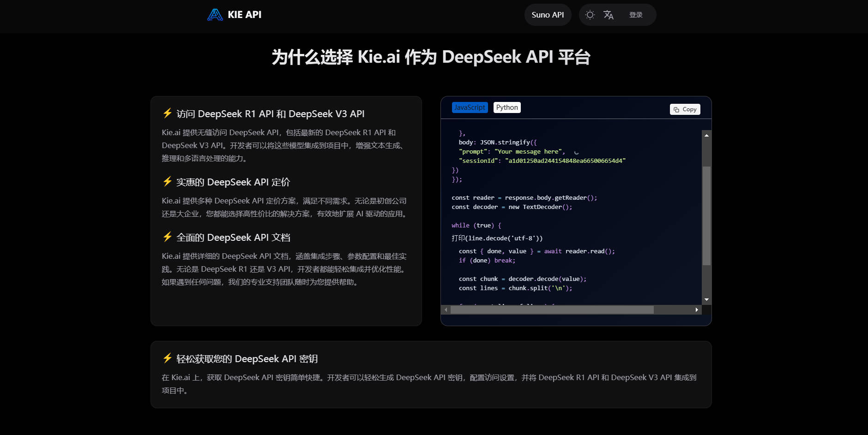
Task: Switch to the Python code tab
Action: click(507, 107)
